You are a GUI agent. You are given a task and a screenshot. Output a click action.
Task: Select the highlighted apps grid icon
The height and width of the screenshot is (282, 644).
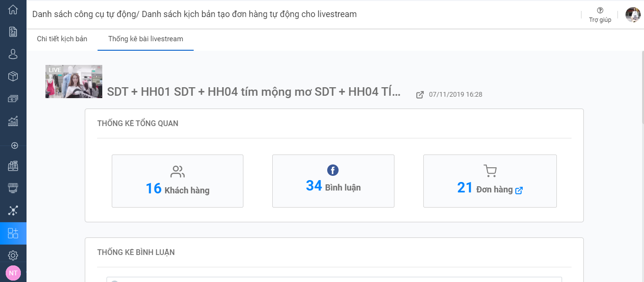tap(13, 233)
